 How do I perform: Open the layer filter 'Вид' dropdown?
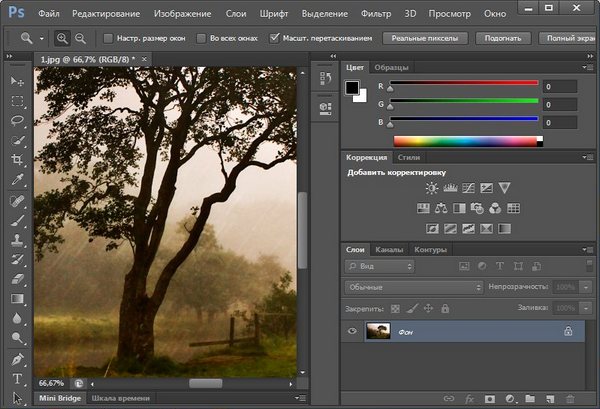tap(379, 267)
